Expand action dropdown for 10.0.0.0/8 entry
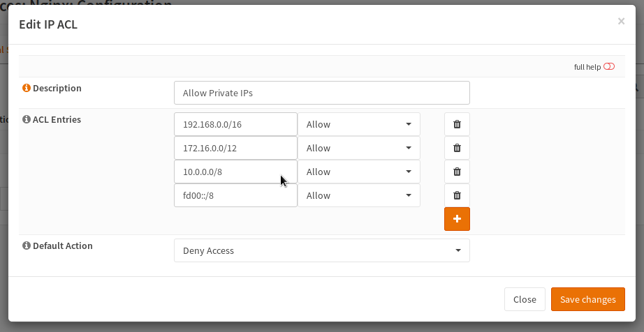The height and width of the screenshot is (332, 644). point(359,172)
